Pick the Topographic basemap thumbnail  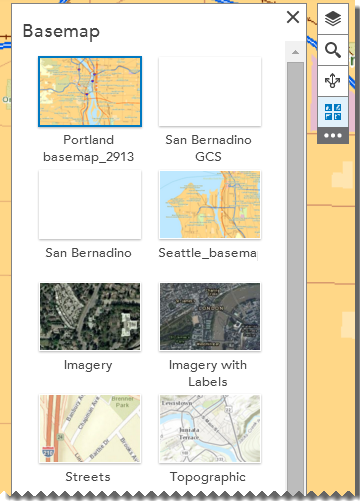click(210, 429)
